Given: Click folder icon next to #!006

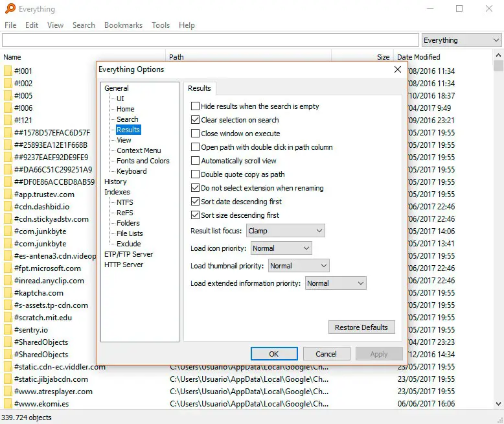Looking at the screenshot, I should point(8,108).
